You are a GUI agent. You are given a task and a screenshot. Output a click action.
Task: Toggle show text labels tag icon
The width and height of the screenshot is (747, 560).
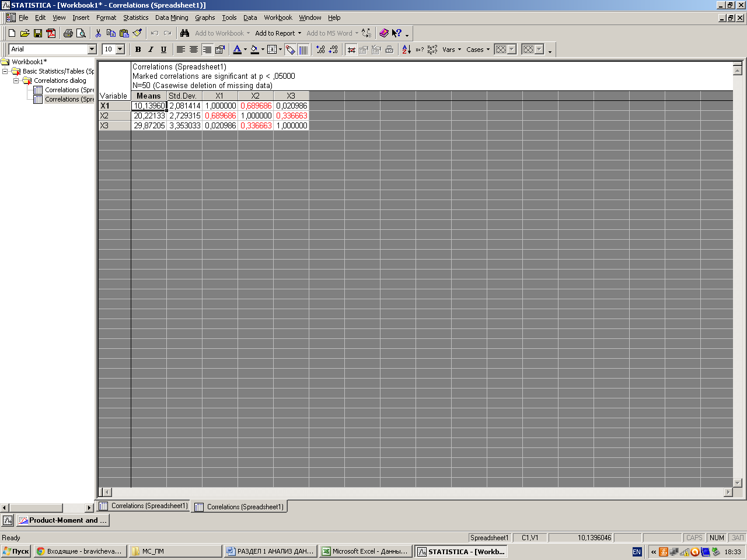(x=291, y=50)
